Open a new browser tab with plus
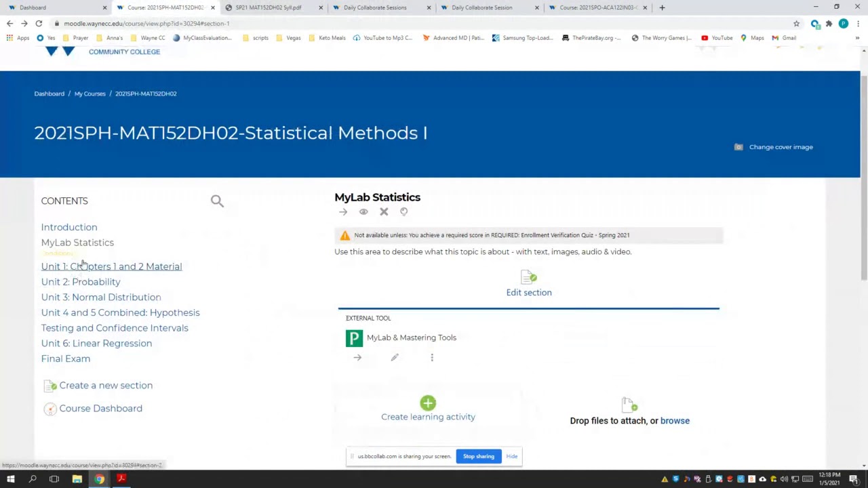The width and height of the screenshot is (868, 488). (662, 7)
